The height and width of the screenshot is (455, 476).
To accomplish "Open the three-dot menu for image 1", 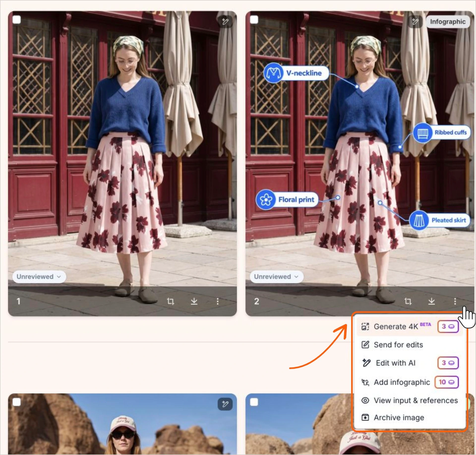I will 218,301.
